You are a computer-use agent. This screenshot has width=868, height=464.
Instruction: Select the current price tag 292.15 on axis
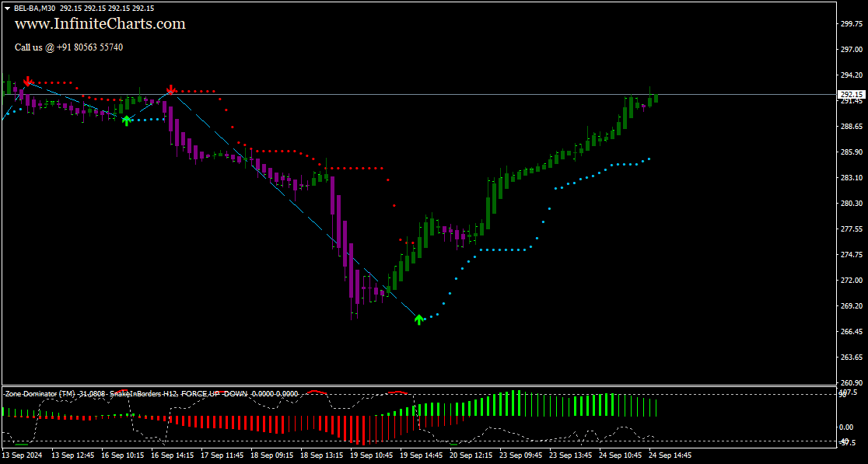coord(851,94)
